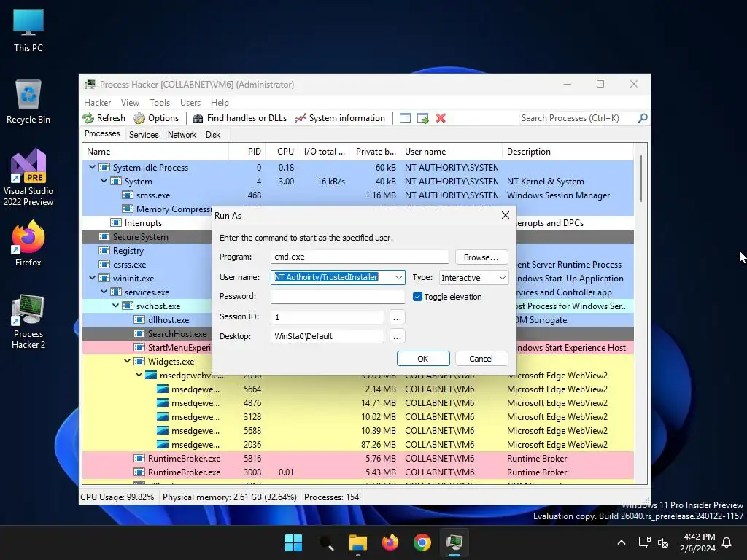The width and height of the screenshot is (747, 560).
Task: Click Process Hacker taskbar icon
Action: [x=454, y=542]
